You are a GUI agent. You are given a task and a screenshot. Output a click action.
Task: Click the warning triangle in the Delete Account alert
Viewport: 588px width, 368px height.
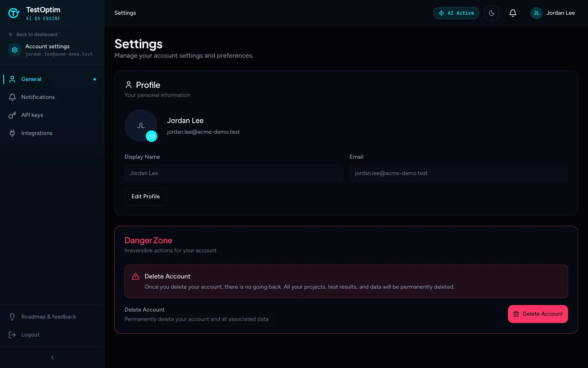click(x=136, y=276)
